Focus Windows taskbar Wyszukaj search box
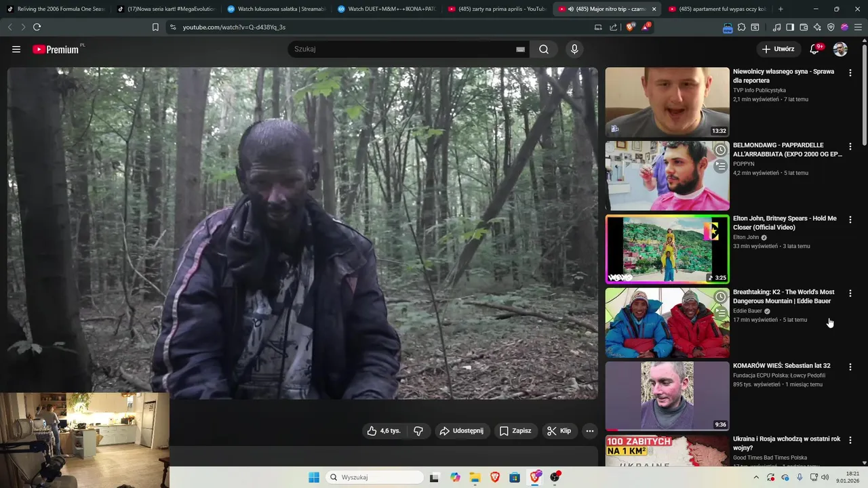The height and width of the screenshot is (488, 868). pyautogui.click(x=374, y=477)
